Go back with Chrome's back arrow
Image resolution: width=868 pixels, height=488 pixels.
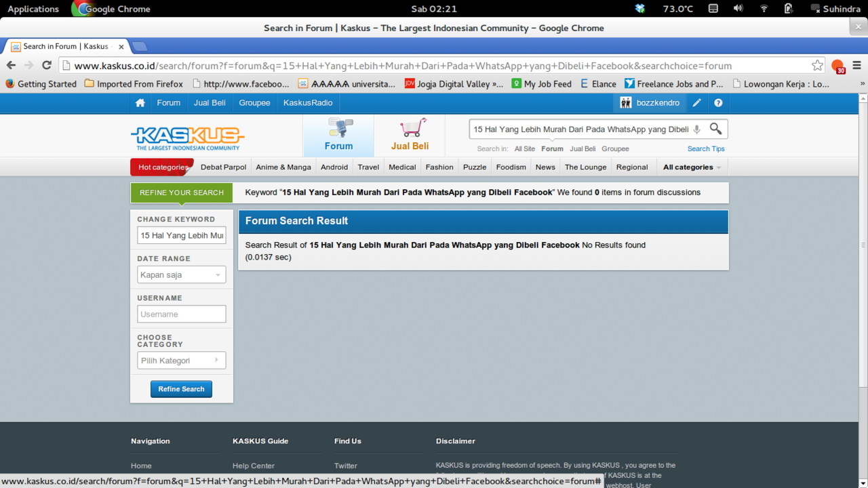(11, 65)
